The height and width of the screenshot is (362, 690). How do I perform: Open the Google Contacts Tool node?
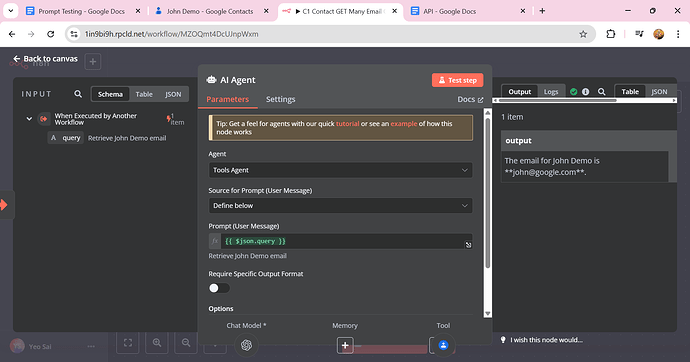pos(443,345)
